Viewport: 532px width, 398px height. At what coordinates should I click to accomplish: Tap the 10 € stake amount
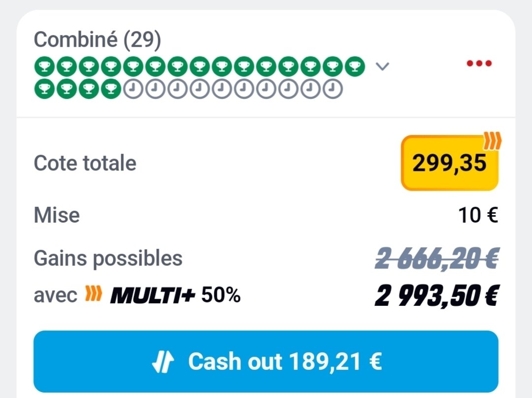pyautogui.click(x=478, y=215)
